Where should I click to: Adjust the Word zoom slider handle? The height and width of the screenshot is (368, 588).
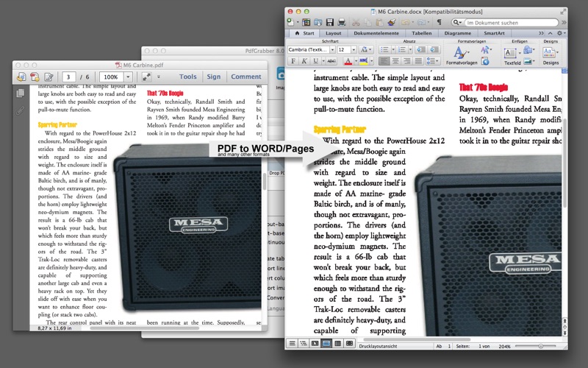click(541, 346)
